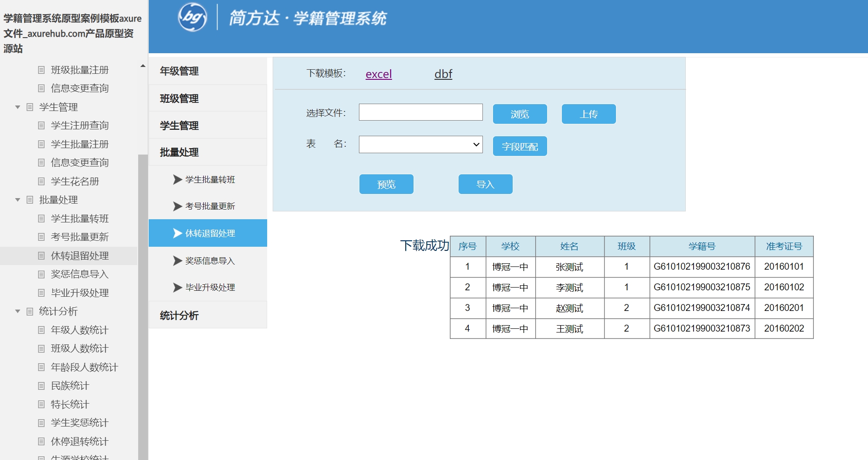Collapse the 学生管理 tree node

[x=17, y=107]
